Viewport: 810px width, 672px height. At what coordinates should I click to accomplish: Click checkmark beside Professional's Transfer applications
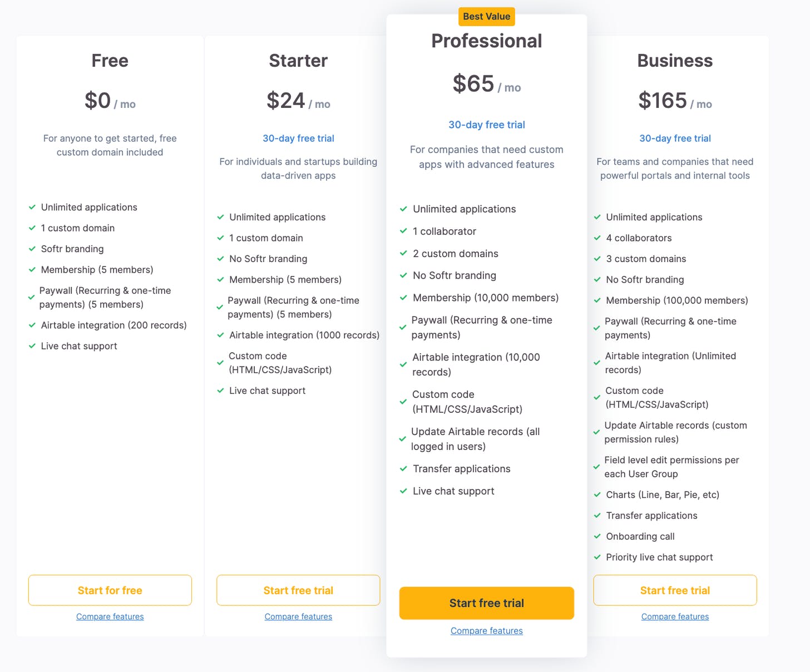click(404, 468)
